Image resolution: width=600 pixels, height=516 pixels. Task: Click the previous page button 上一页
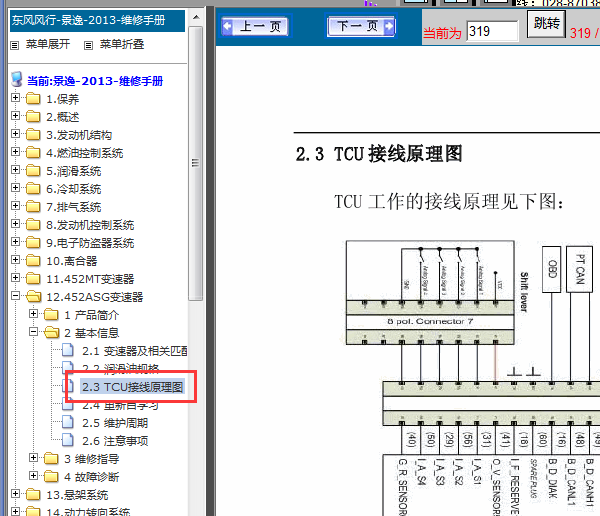[255, 26]
